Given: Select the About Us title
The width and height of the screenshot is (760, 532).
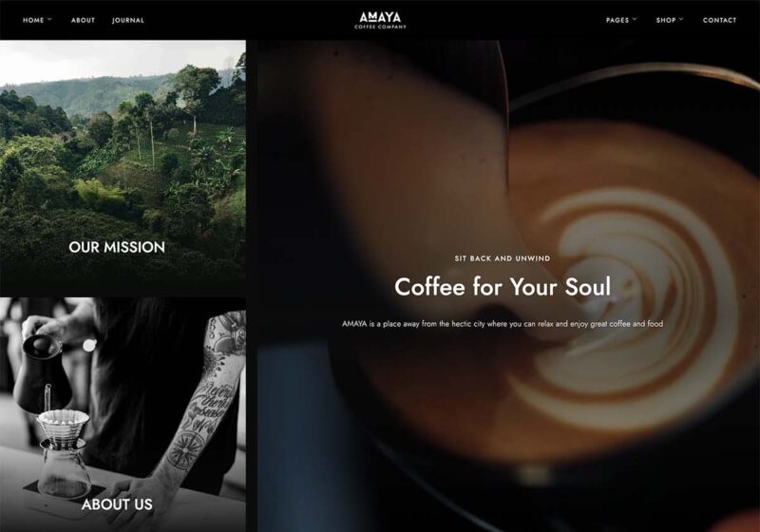Looking at the screenshot, I should (x=117, y=504).
